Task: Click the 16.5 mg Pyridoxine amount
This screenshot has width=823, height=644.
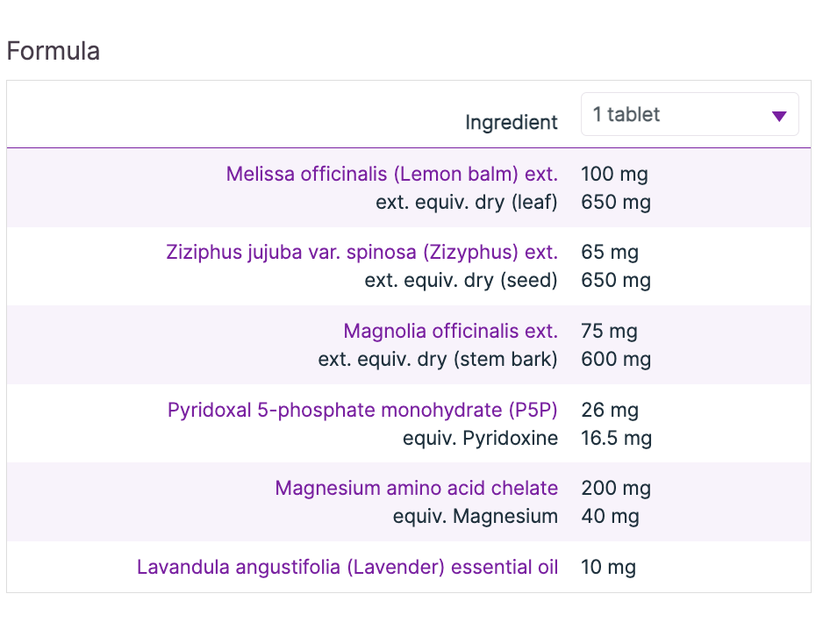Action: click(616, 438)
